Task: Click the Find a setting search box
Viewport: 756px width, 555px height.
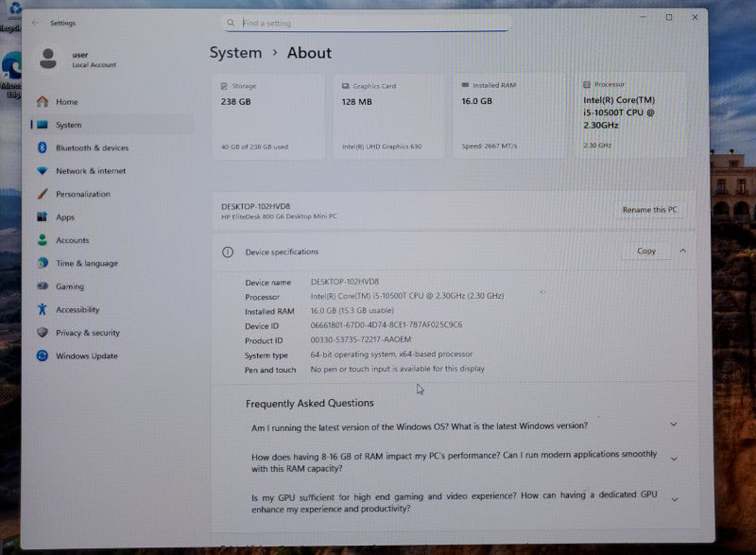Action: [367, 23]
